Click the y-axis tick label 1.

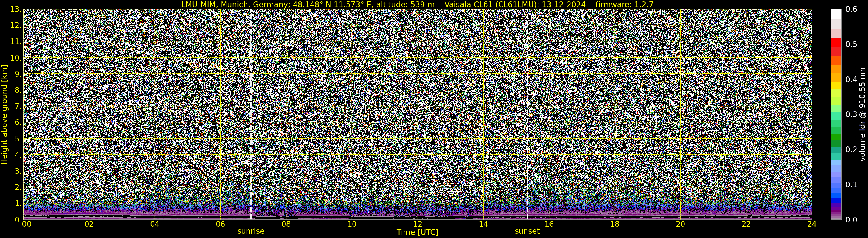tap(18, 204)
